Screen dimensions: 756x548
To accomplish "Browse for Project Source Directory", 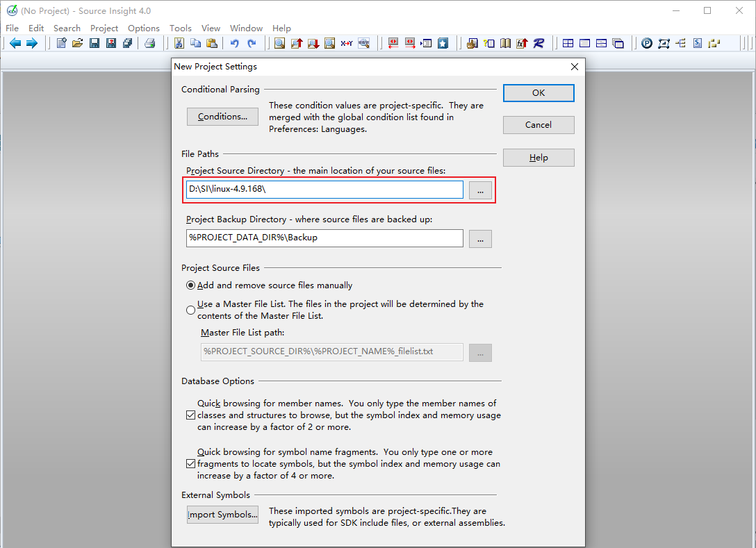I will click(480, 190).
